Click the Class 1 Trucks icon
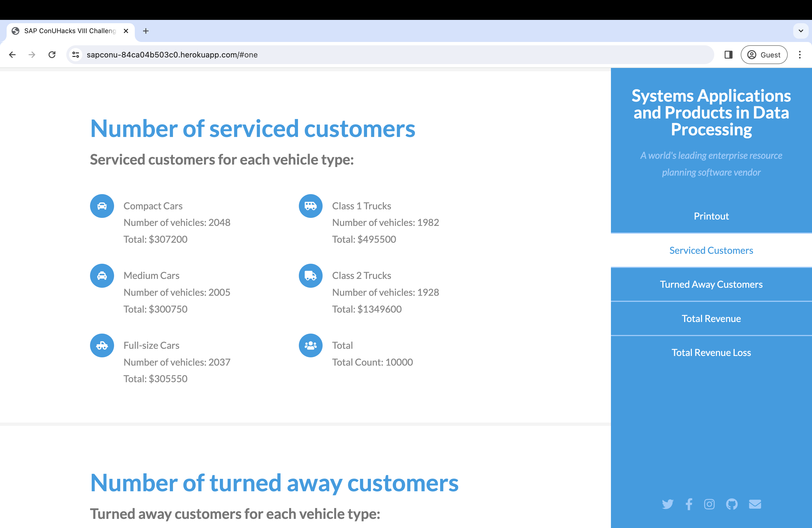 [x=310, y=206]
